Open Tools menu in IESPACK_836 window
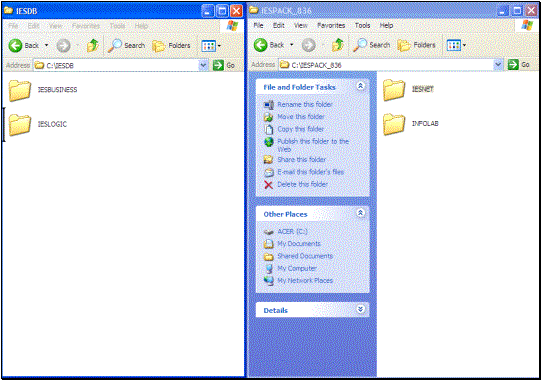541x380 pixels. 362,25
